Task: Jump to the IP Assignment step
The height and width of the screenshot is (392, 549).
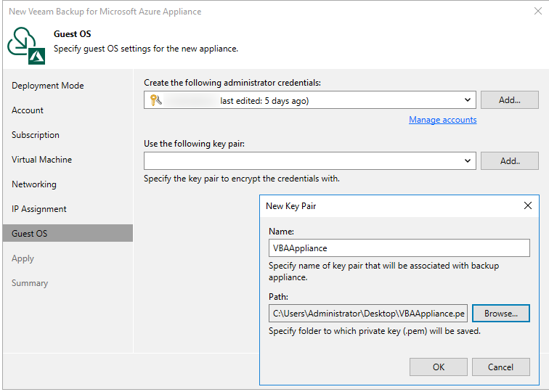Action: [x=39, y=209]
